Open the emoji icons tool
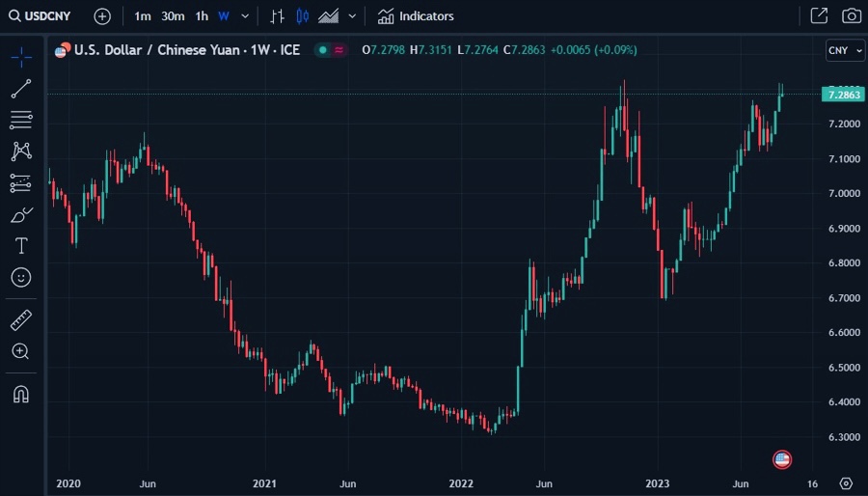 [21, 277]
